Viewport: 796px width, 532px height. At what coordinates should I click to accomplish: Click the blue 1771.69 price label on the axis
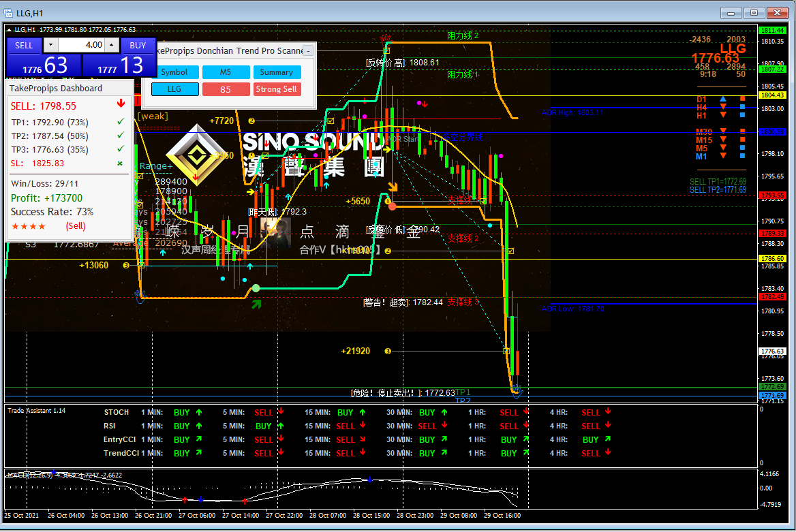pyautogui.click(x=773, y=396)
